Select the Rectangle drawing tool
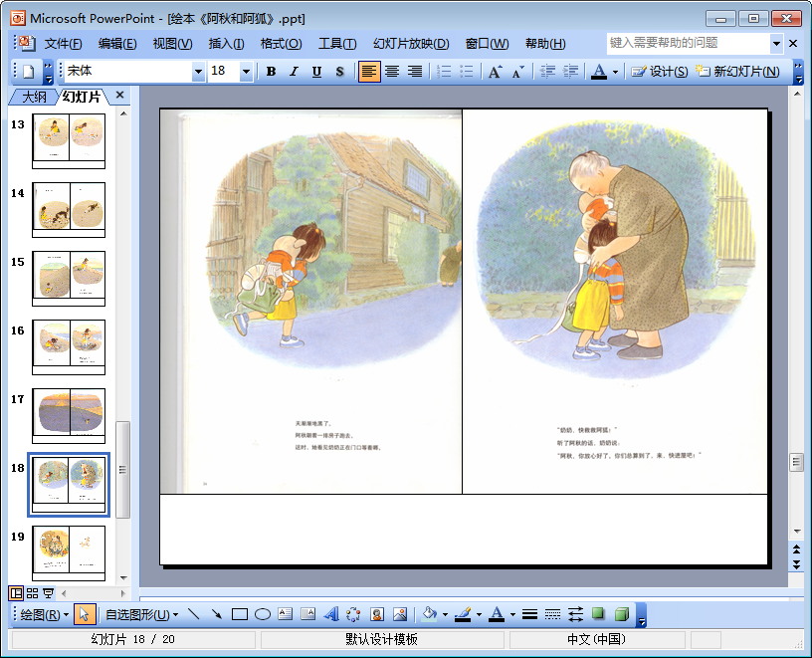The width and height of the screenshot is (812, 658). 239,615
